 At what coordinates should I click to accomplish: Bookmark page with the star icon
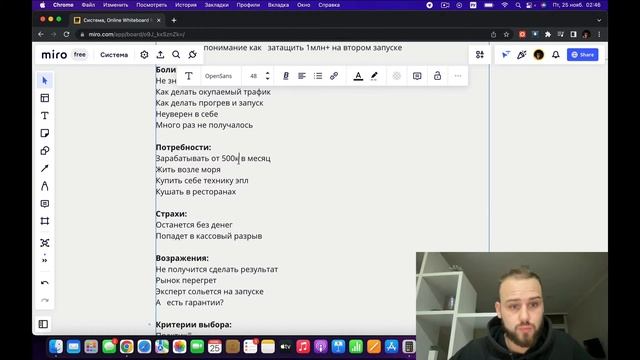(507, 34)
